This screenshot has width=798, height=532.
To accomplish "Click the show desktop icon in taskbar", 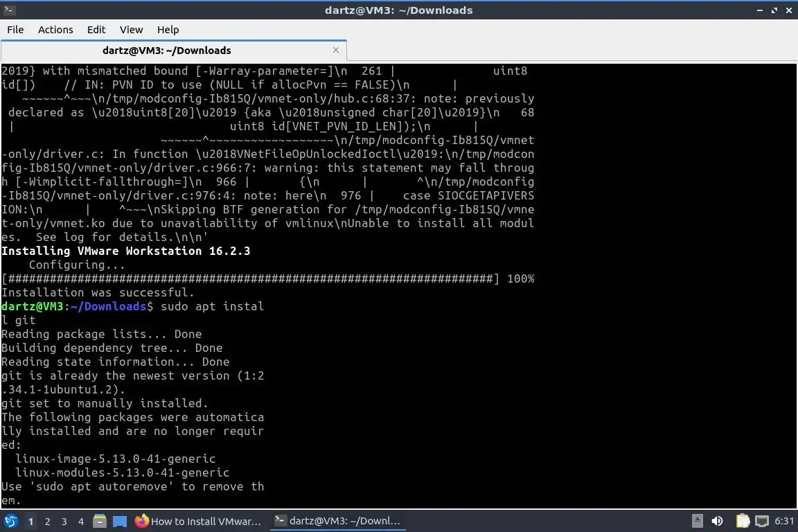I will click(x=120, y=521).
